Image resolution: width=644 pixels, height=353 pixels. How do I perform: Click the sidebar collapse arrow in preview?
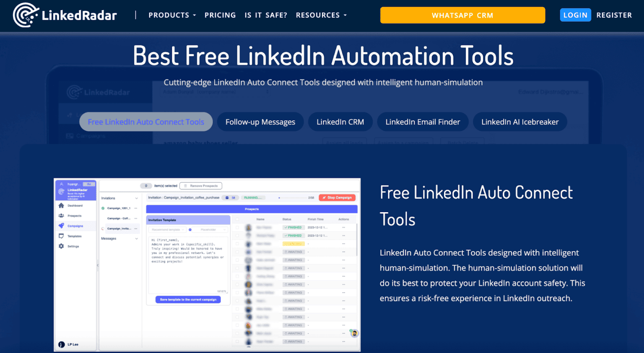(98, 265)
